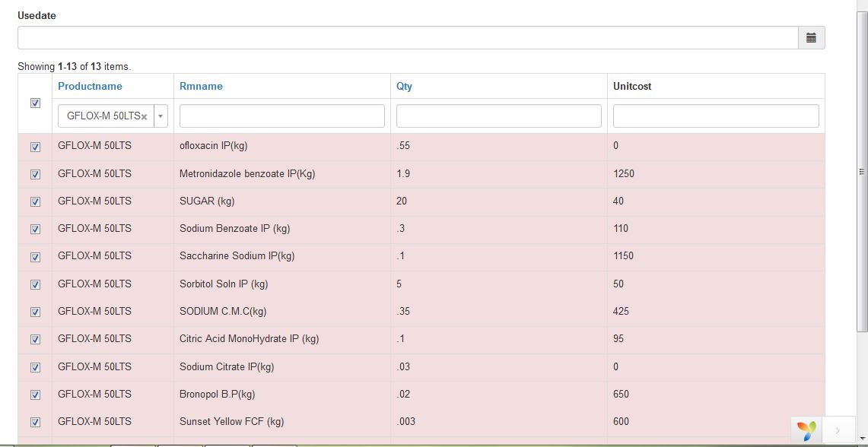The height and width of the screenshot is (447, 868).
Task: Click the Usedate text input field
Action: [380, 37]
